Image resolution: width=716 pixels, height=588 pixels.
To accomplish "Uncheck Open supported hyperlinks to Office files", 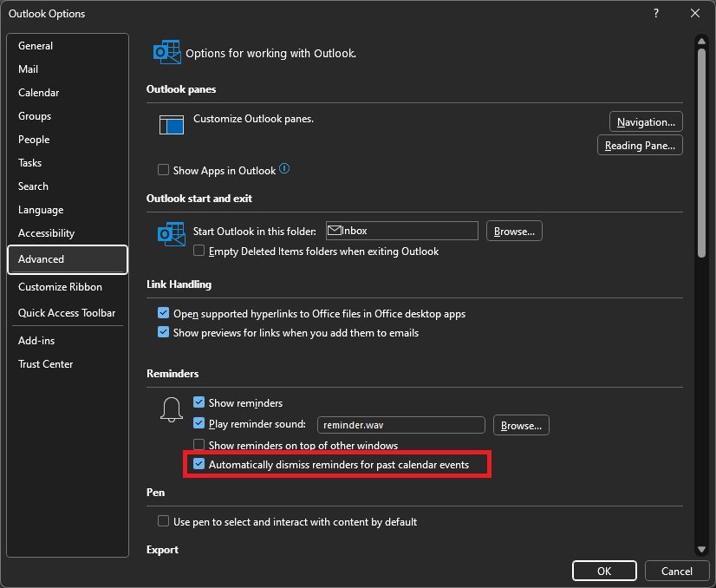I will (x=163, y=313).
